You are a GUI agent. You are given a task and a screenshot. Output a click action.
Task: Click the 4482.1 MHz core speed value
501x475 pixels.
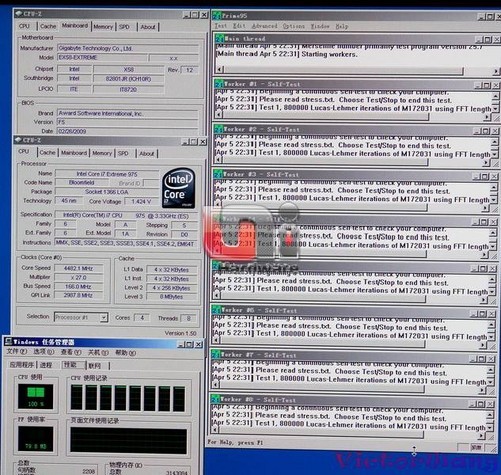pyautogui.click(x=78, y=268)
